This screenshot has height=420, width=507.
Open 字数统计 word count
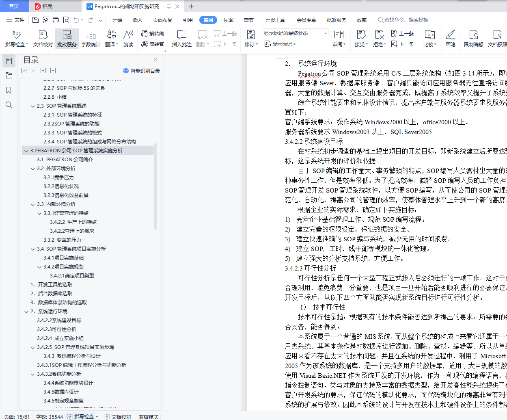tap(91, 39)
